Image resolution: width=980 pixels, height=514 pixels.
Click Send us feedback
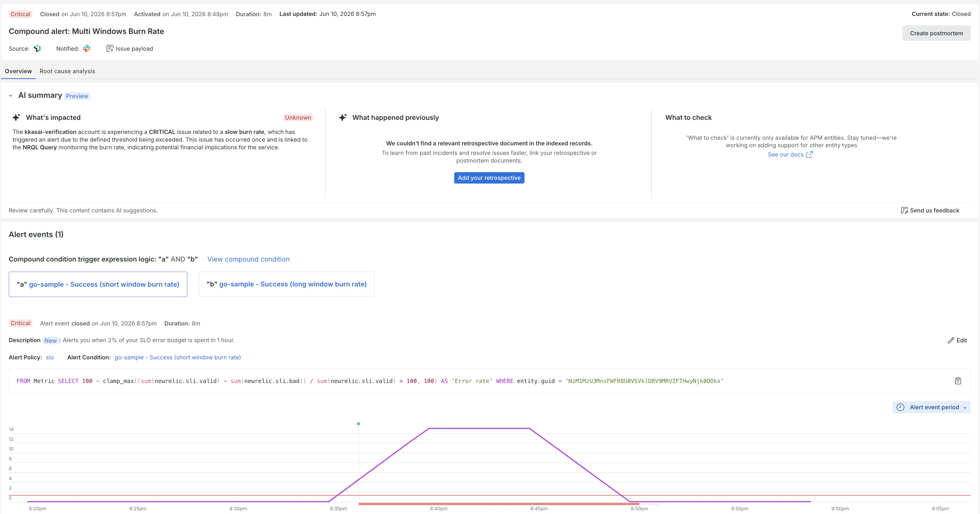(930, 211)
